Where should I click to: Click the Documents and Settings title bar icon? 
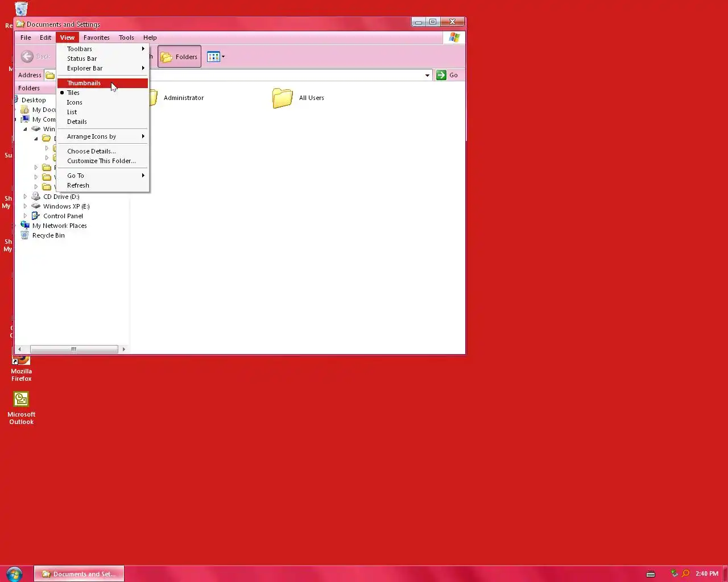tap(20, 24)
